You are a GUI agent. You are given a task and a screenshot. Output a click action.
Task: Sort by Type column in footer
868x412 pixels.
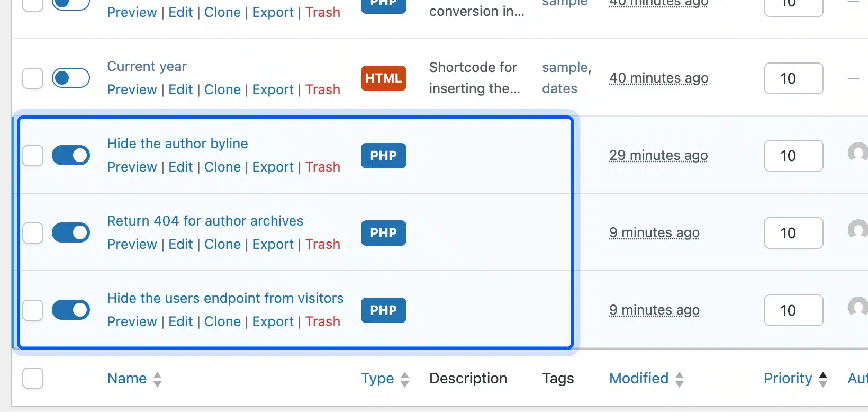coord(385,379)
